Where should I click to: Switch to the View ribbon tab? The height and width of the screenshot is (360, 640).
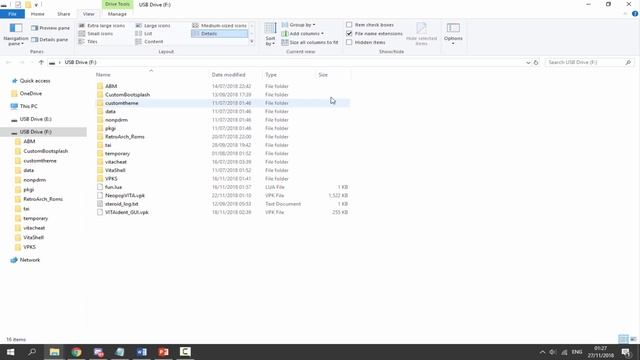click(x=88, y=14)
